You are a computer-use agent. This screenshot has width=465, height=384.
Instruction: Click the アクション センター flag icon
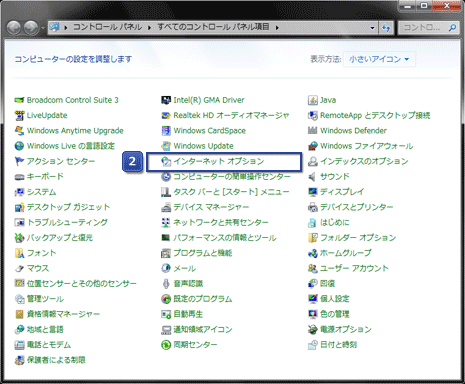19,161
